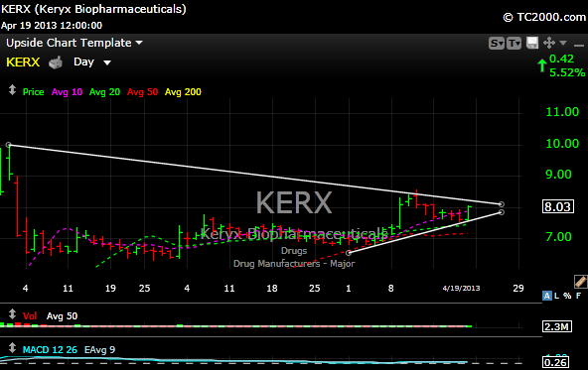
Task: Click the TC2000.com copyright text
Action: [544, 17]
